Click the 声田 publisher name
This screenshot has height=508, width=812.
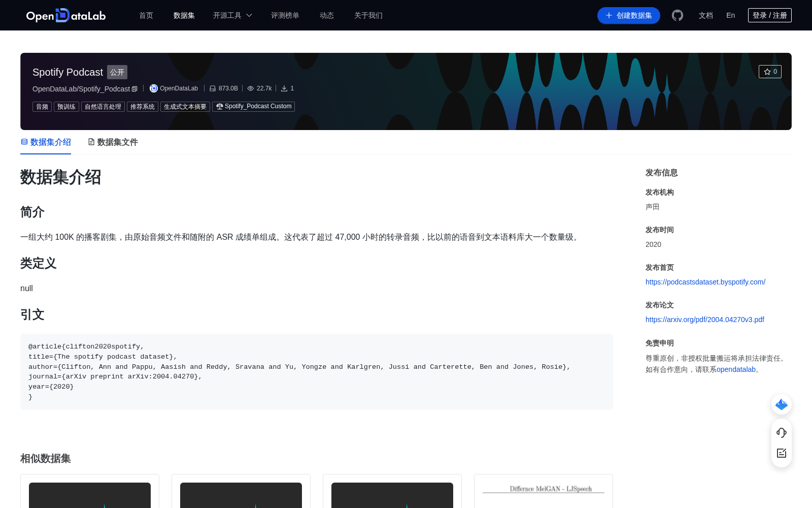pyautogui.click(x=653, y=207)
